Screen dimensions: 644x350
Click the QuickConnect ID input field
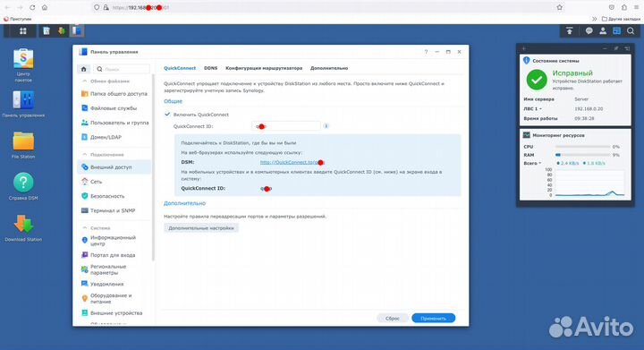286,126
